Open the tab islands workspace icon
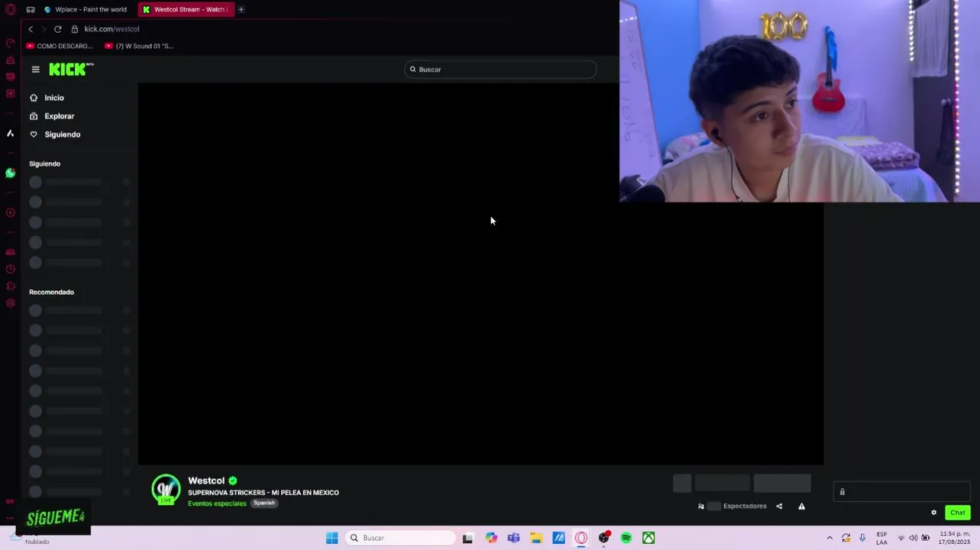980x550 pixels. pos(31,10)
